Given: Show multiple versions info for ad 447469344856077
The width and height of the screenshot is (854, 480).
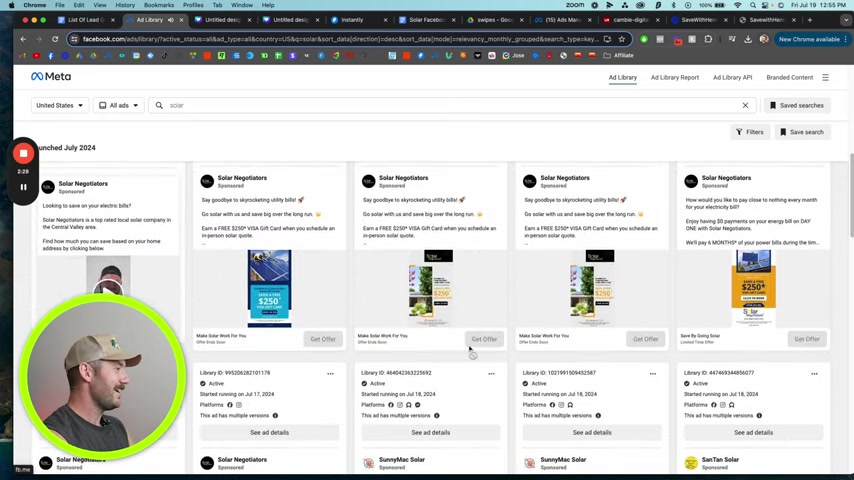Looking at the screenshot, I should point(759,416).
